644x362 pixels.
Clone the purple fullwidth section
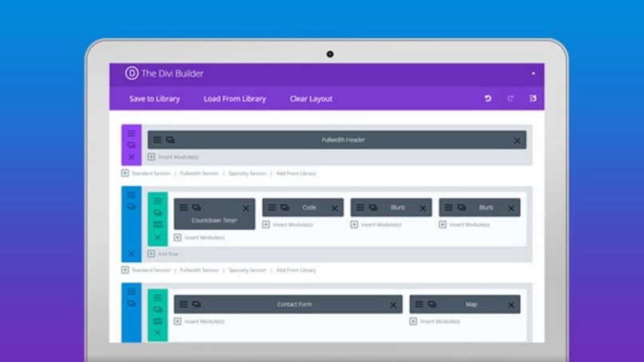[x=131, y=145]
